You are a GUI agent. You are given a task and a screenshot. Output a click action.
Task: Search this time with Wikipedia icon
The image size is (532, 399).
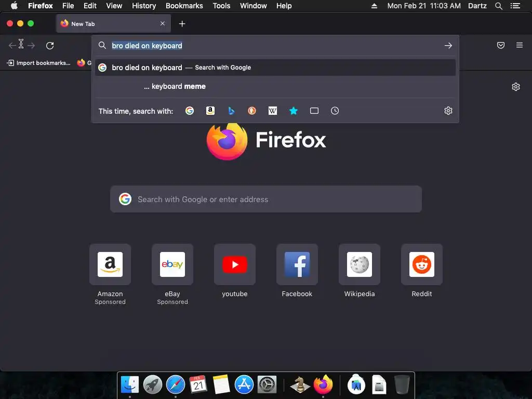point(273,111)
